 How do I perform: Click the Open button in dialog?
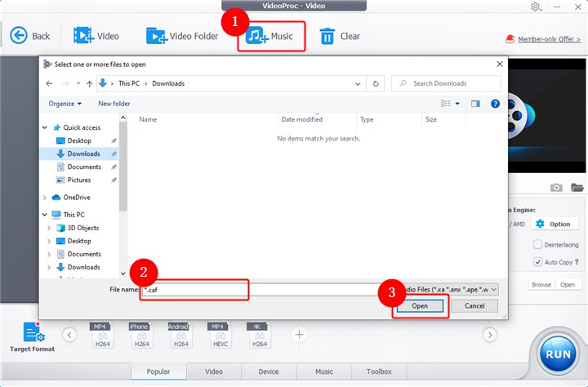tap(420, 306)
